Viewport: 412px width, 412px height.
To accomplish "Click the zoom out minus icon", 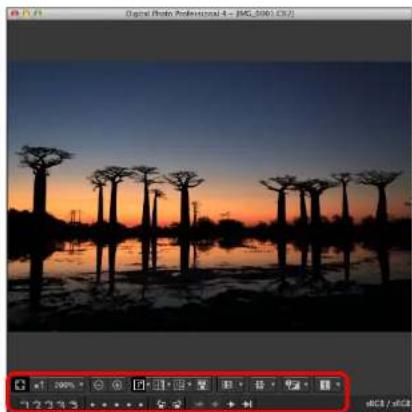I will [x=98, y=385].
